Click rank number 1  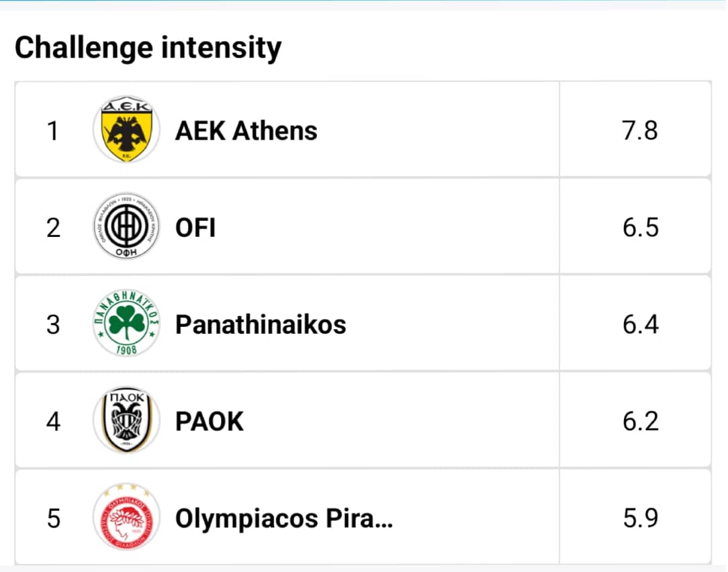coord(53,130)
